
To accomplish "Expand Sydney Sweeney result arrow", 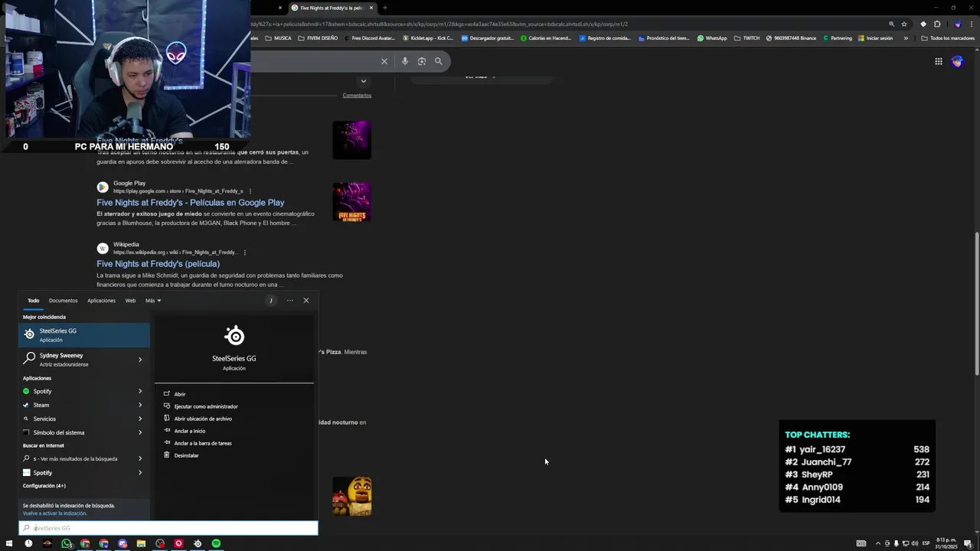I will point(140,359).
